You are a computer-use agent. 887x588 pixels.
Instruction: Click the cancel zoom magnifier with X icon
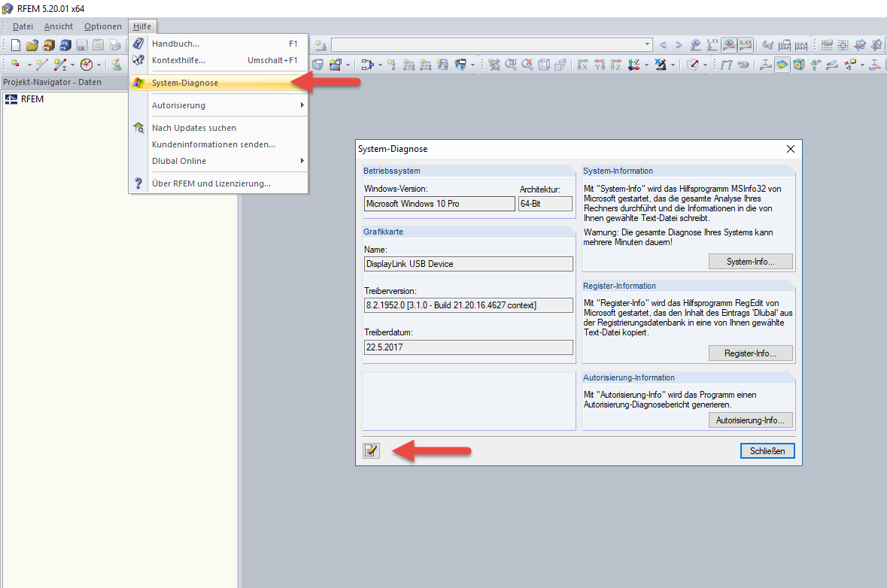pyautogui.click(x=527, y=65)
